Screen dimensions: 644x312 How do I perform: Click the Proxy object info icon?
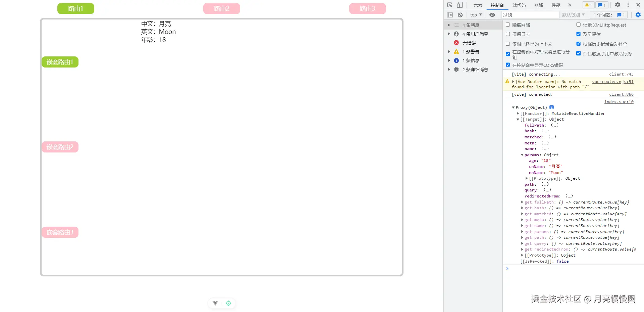click(551, 107)
